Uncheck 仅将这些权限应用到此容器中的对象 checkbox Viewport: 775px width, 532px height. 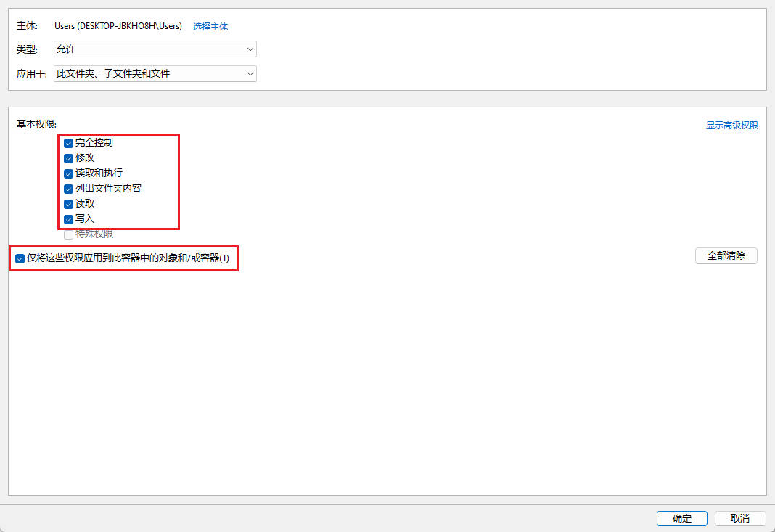coord(20,258)
